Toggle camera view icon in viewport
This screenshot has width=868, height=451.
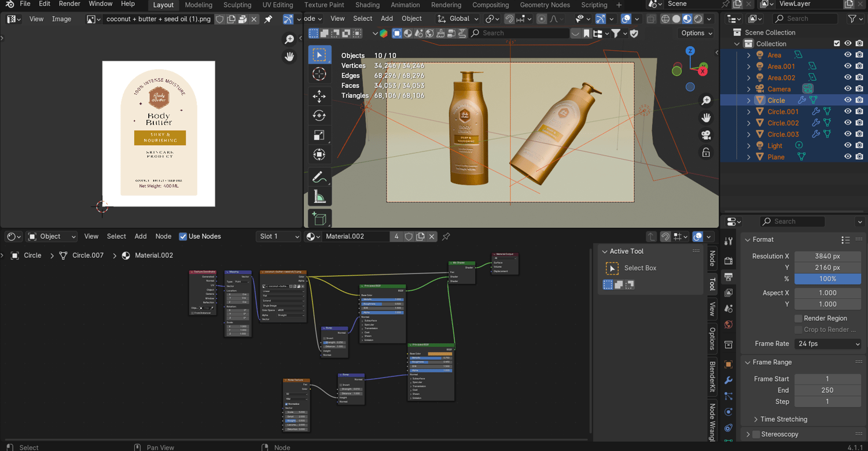click(x=706, y=135)
